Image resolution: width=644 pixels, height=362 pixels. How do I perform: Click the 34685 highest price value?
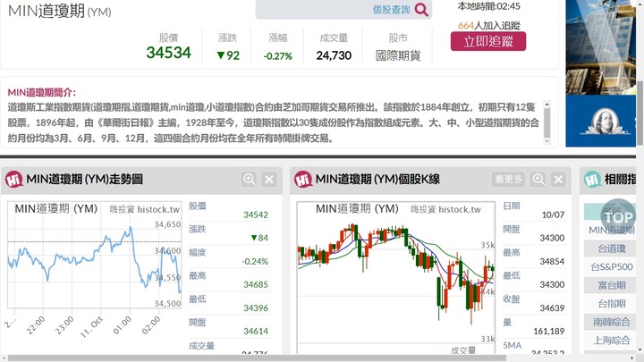[256, 284]
